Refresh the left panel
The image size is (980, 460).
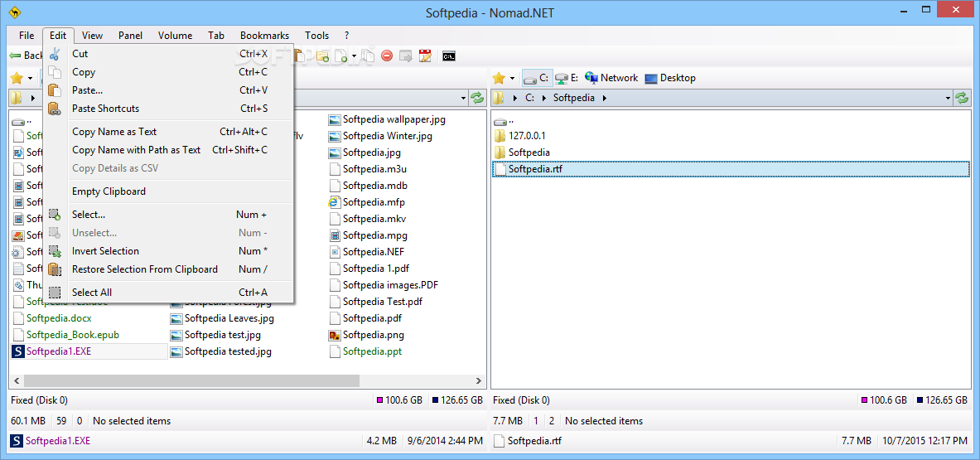477,98
